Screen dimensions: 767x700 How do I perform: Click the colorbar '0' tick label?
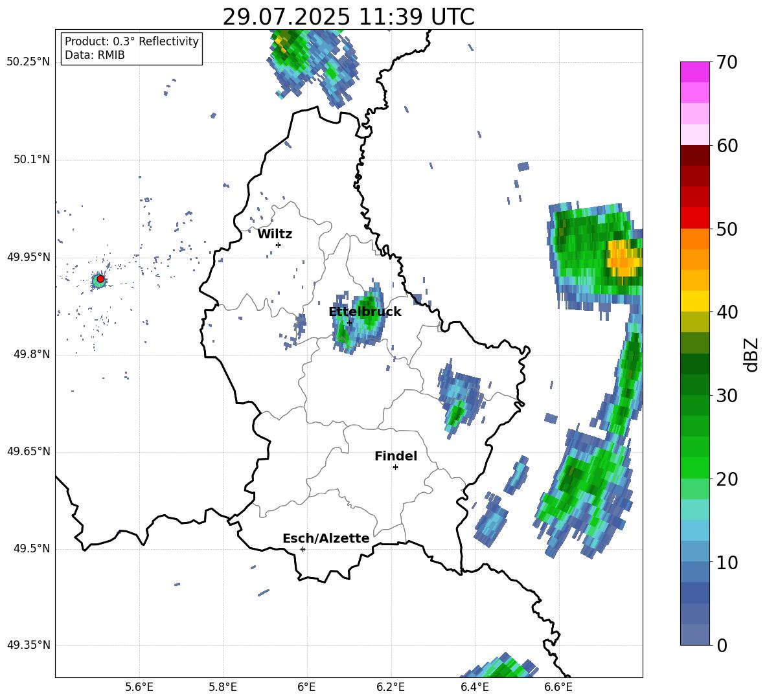coord(722,646)
